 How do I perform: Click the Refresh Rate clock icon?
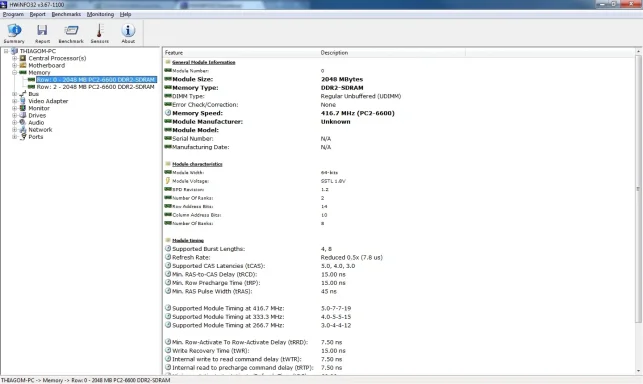click(168, 257)
